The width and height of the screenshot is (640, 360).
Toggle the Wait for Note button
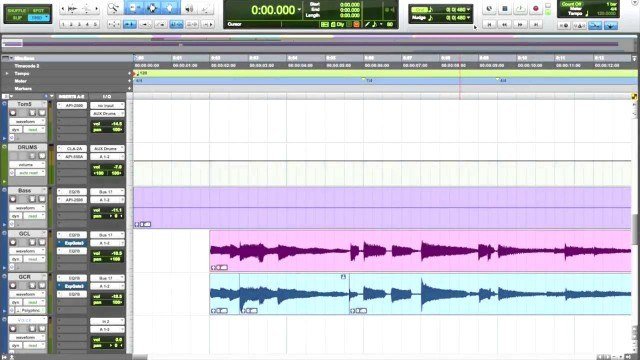tap(564, 26)
